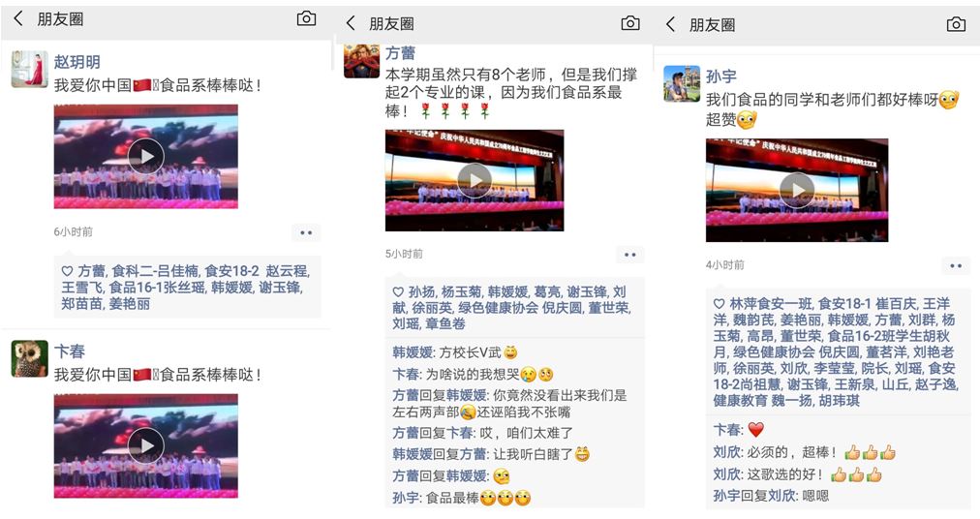Tap 卞春's name above second post
This screenshot has width=980, height=519.
pyautogui.click(x=70, y=351)
